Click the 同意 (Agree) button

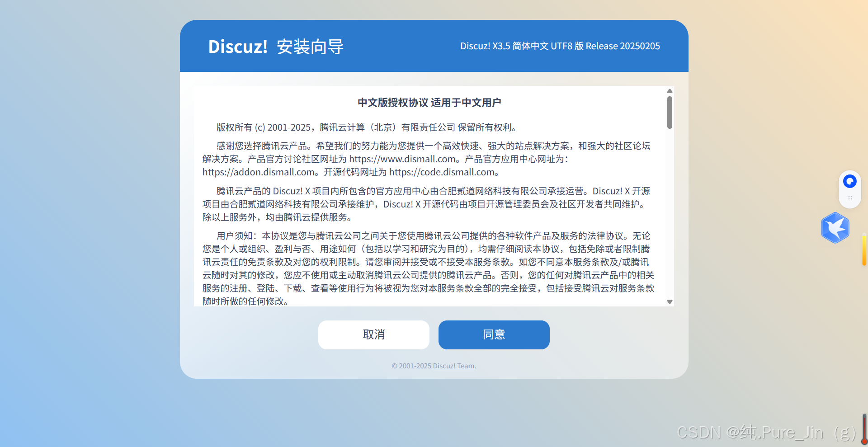[494, 334]
